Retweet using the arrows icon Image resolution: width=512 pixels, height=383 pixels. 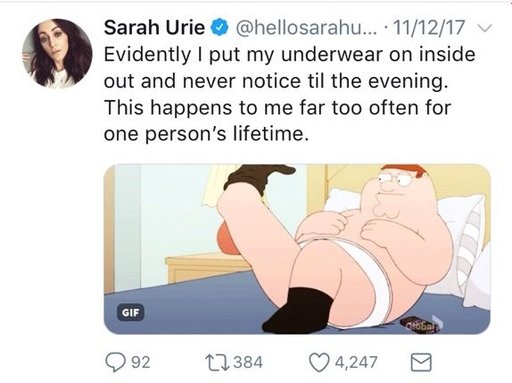point(217,362)
